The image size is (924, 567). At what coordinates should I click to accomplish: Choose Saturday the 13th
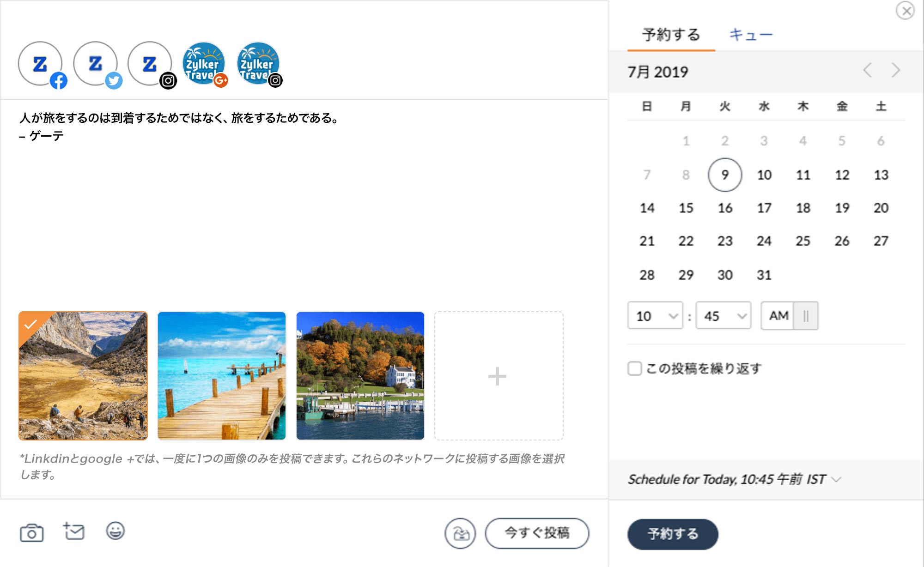tap(881, 175)
